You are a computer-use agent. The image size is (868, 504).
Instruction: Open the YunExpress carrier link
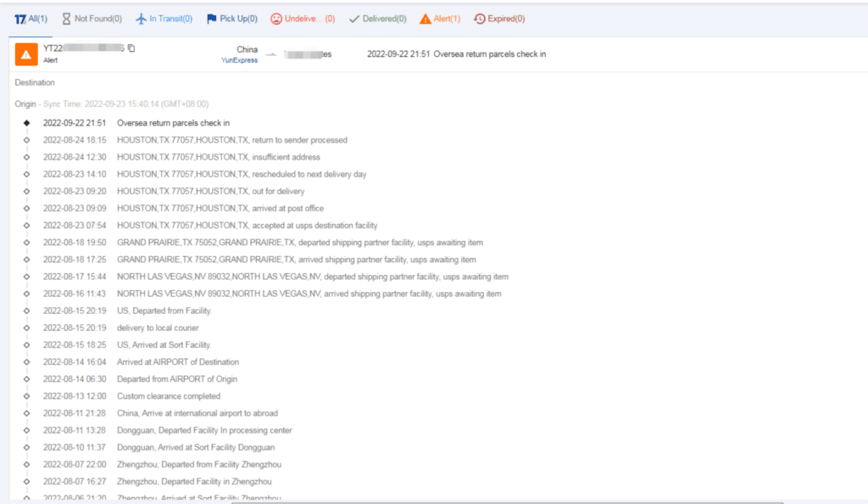pyautogui.click(x=240, y=60)
